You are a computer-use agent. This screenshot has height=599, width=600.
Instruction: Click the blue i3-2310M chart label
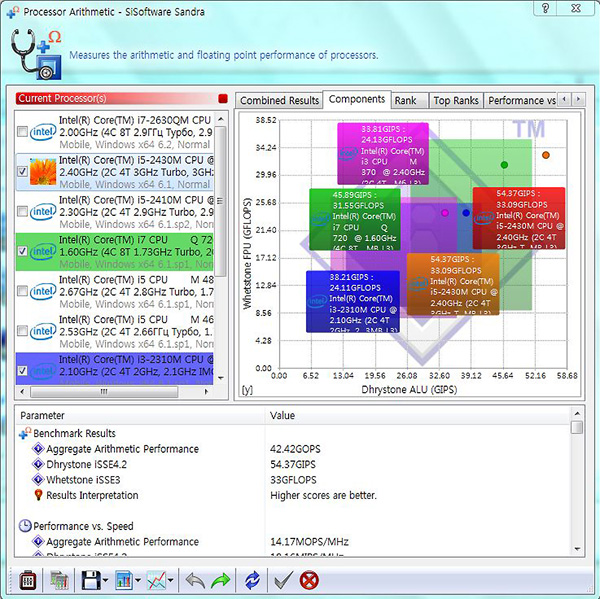(x=353, y=301)
